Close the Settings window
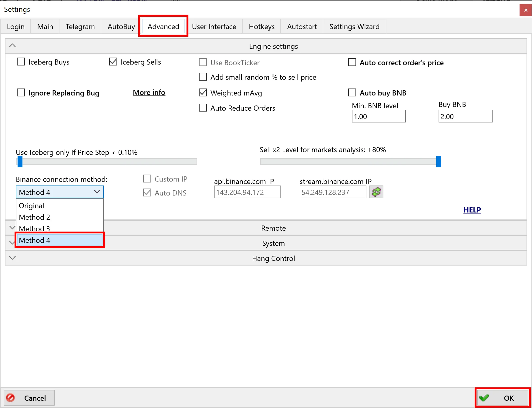Screen dimensions: 532x408 tap(525, 10)
